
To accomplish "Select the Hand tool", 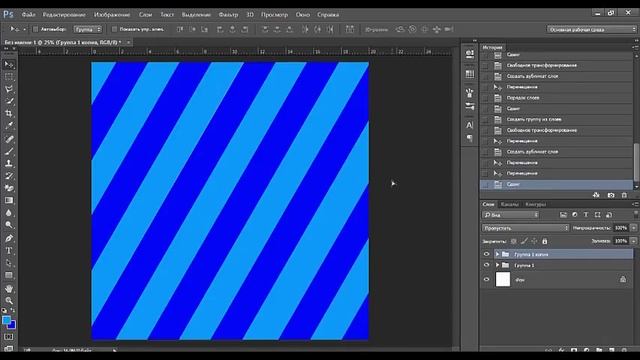I will [x=9, y=289].
